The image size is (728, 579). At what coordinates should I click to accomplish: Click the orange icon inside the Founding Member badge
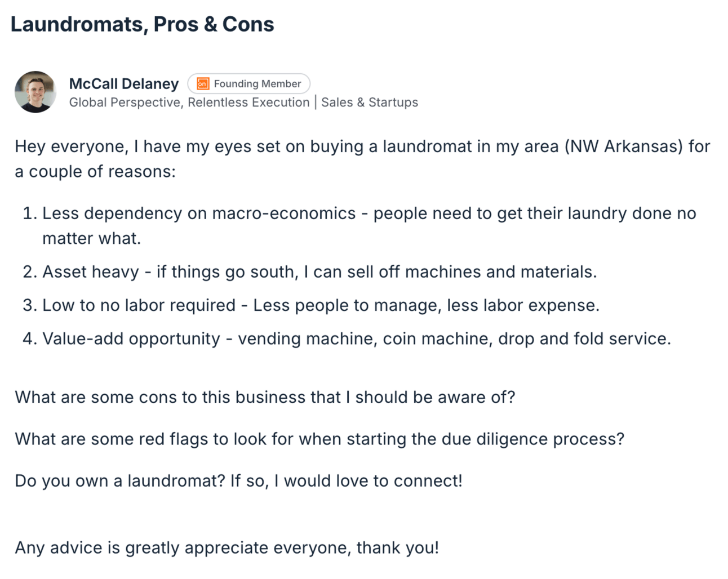point(203,84)
